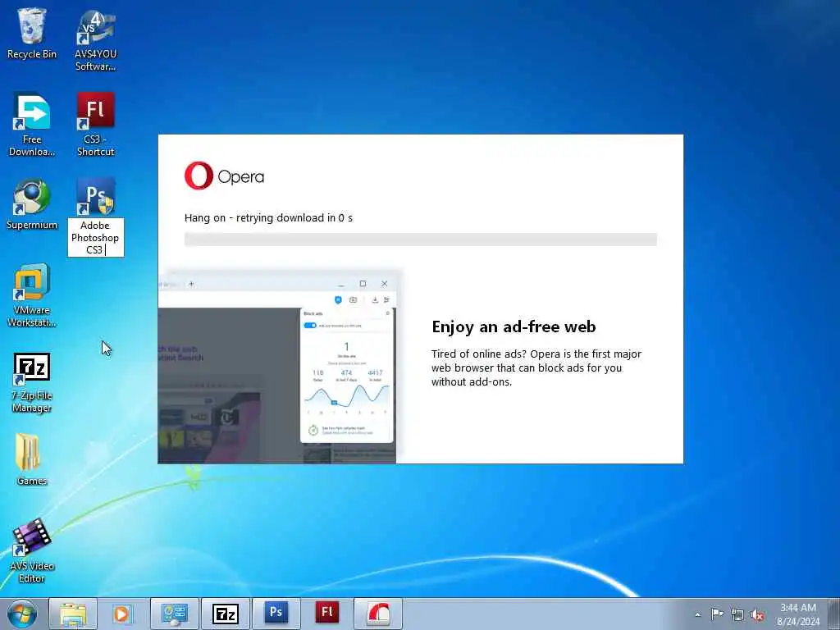Switch to Flash in the taskbar
This screenshot has height=630, width=840.
pyautogui.click(x=326, y=614)
